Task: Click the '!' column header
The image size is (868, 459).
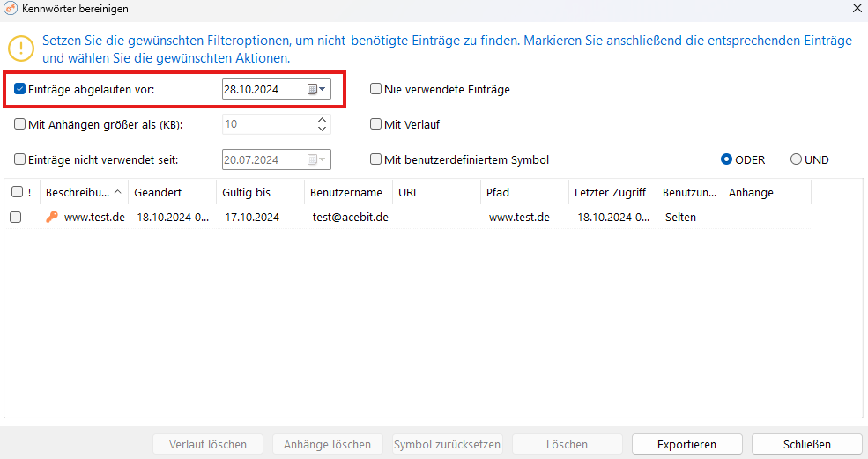Action: pyautogui.click(x=30, y=192)
